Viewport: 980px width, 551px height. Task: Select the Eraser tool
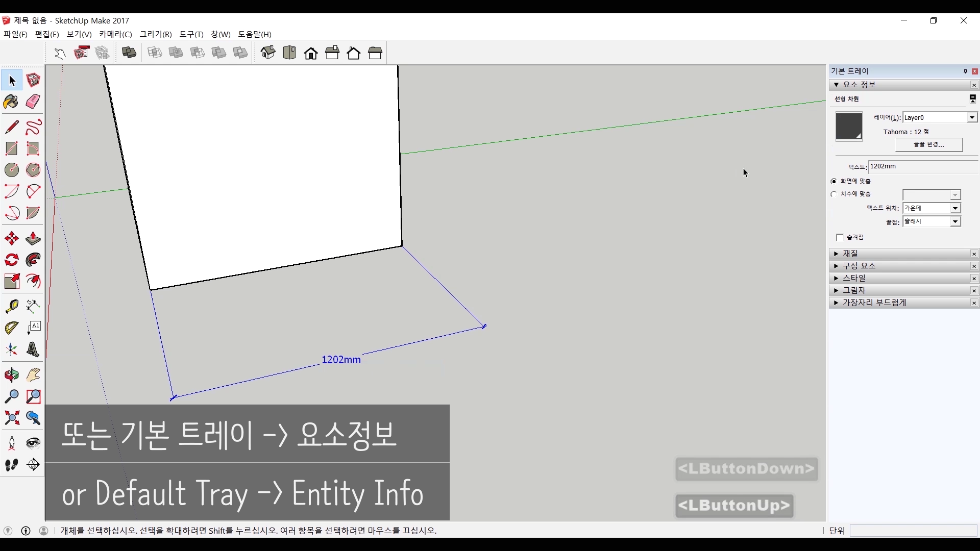[33, 102]
